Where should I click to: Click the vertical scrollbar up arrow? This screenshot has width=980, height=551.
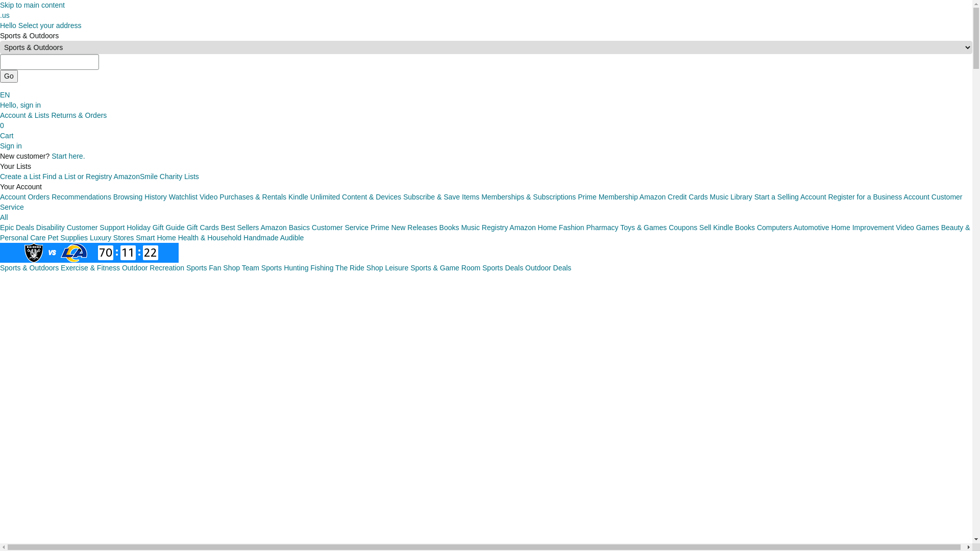click(976, 4)
